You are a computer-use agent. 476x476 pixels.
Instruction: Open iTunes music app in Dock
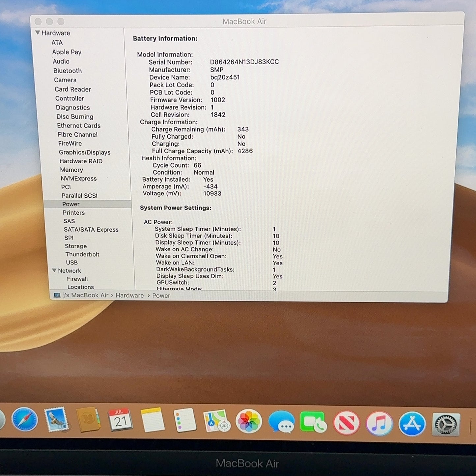379,424
